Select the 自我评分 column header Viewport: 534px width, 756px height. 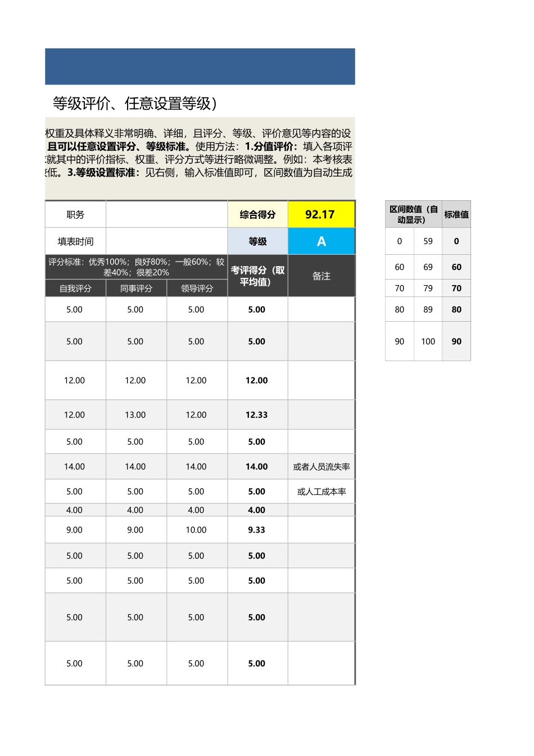pyautogui.click(x=75, y=288)
